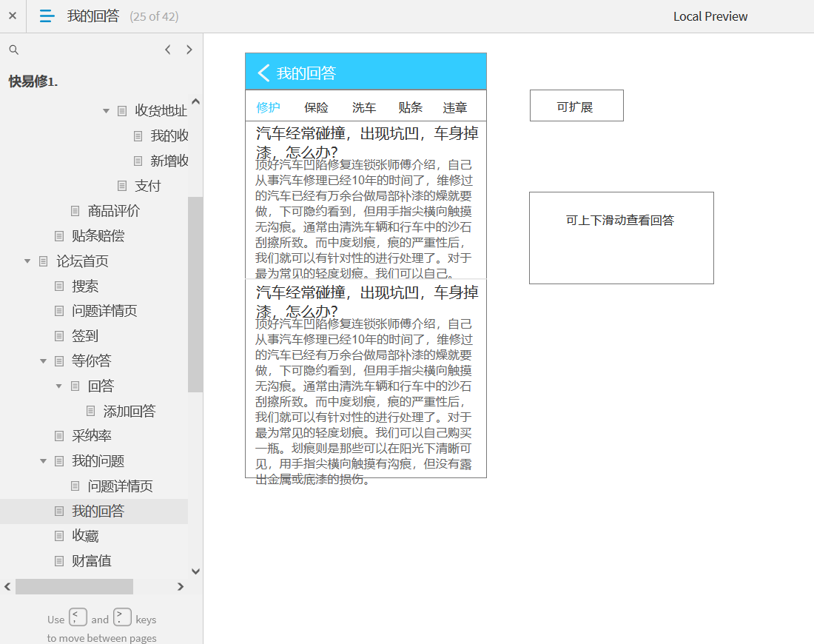Open the 支付 page
Image resolution: width=814 pixels, height=644 pixels.
click(148, 186)
